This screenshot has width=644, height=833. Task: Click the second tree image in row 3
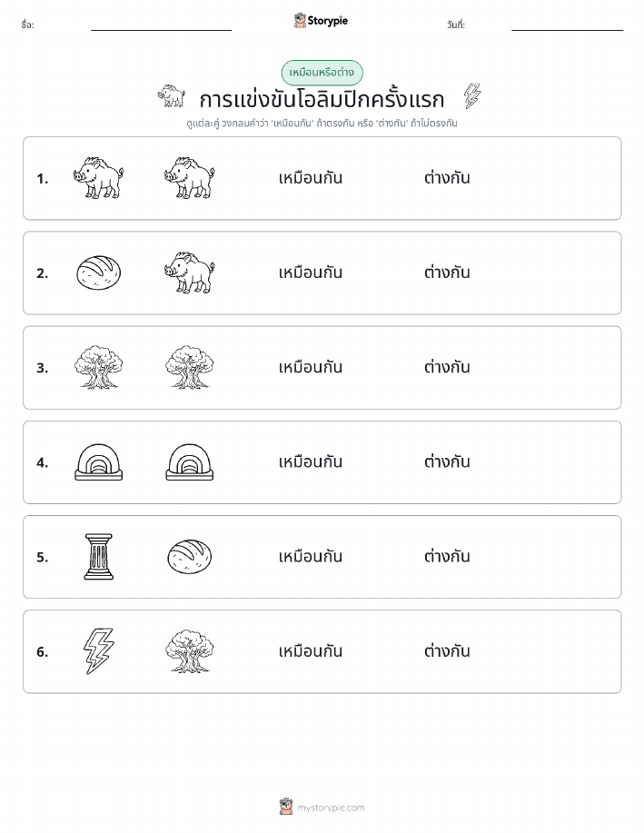(190, 367)
